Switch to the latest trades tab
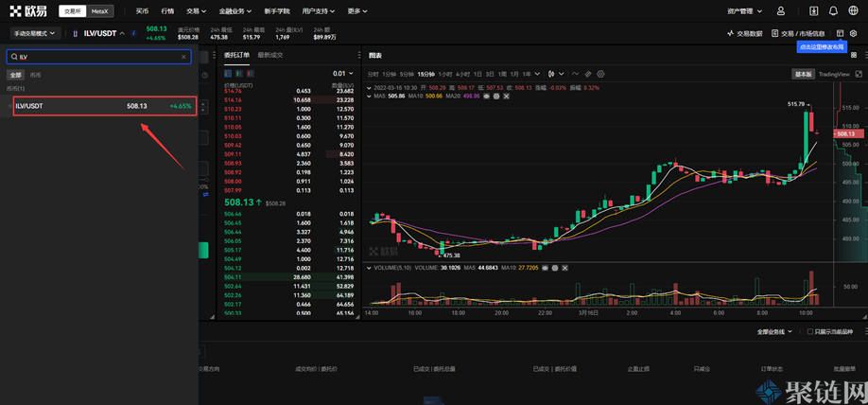This screenshot has height=405, width=868. point(270,55)
